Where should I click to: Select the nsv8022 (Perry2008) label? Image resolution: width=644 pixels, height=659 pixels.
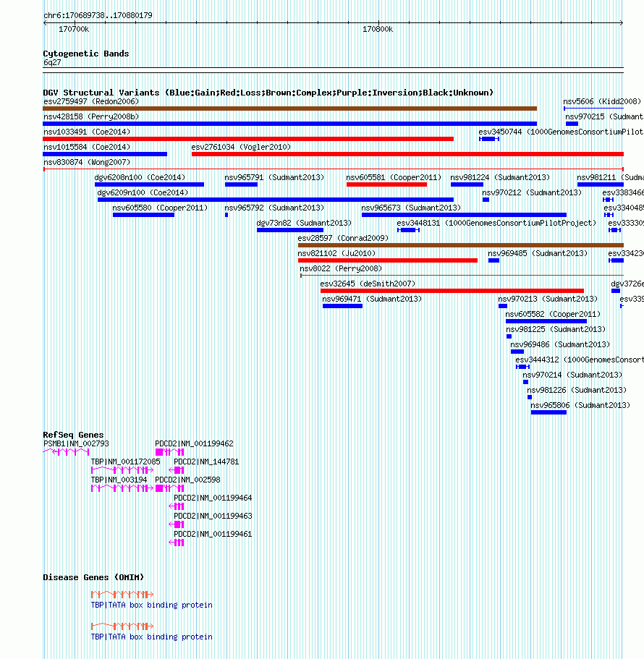341,268
